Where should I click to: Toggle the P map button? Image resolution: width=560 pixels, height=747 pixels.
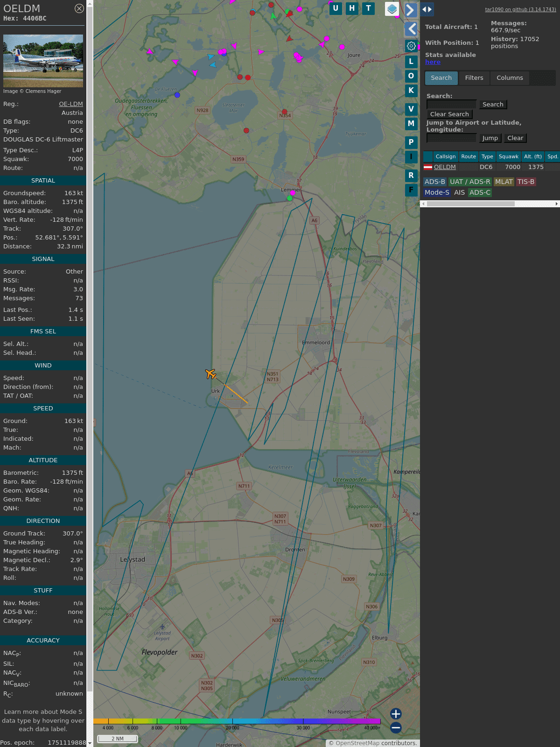click(411, 142)
